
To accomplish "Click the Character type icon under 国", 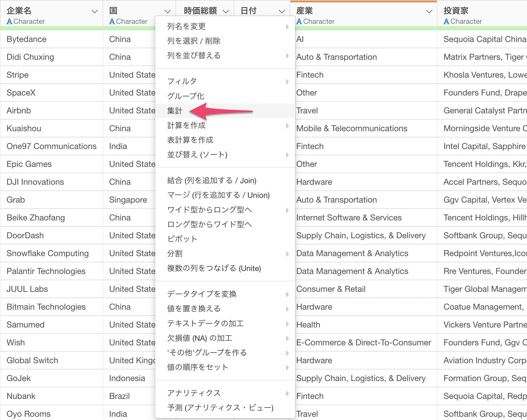I will (x=112, y=21).
